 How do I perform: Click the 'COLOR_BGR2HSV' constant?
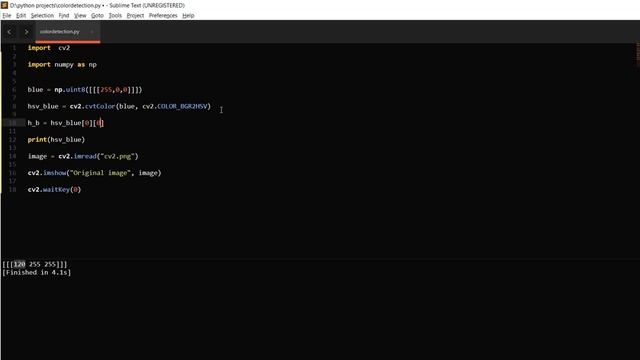(x=182, y=106)
